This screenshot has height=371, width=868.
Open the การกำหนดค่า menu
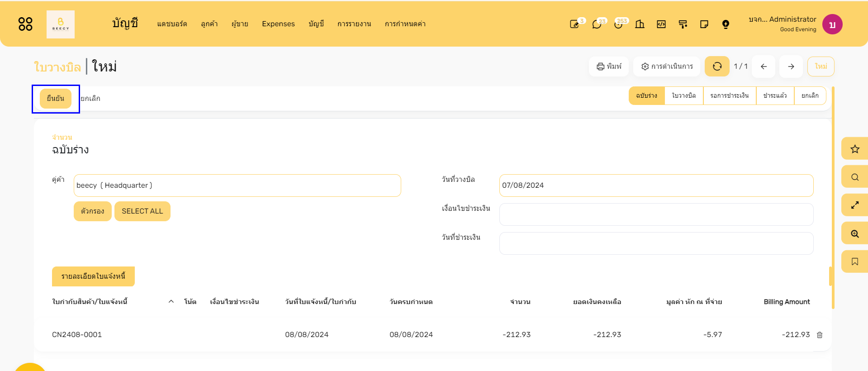[x=405, y=24]
